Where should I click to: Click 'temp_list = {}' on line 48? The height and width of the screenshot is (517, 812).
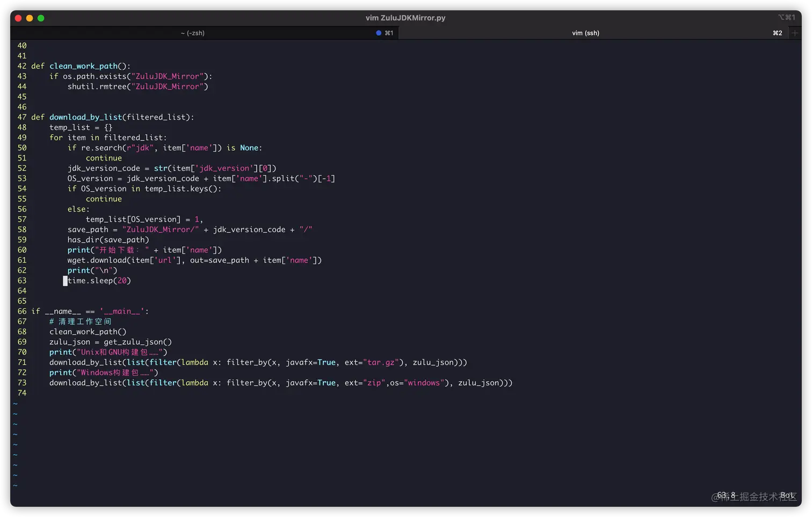point(81,127)
